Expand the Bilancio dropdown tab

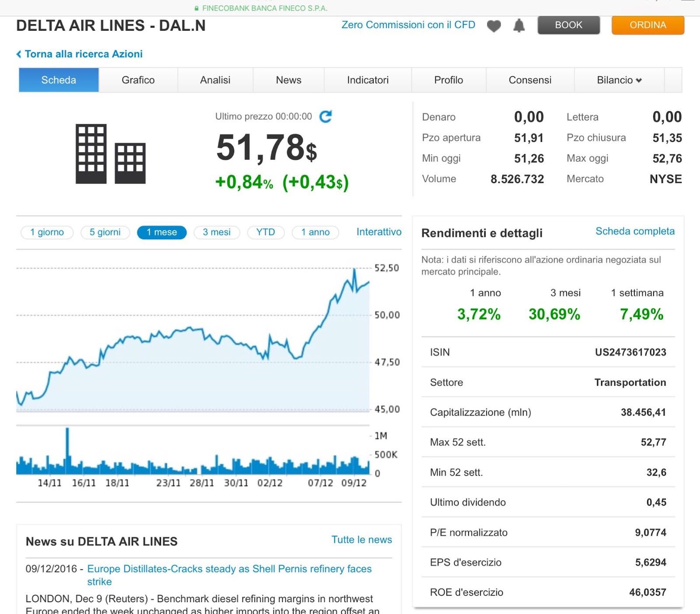[619, 80]
